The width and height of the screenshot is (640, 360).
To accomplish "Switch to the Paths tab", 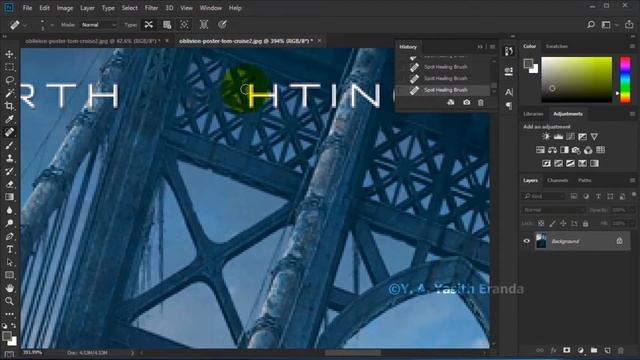I will [584, 180].
